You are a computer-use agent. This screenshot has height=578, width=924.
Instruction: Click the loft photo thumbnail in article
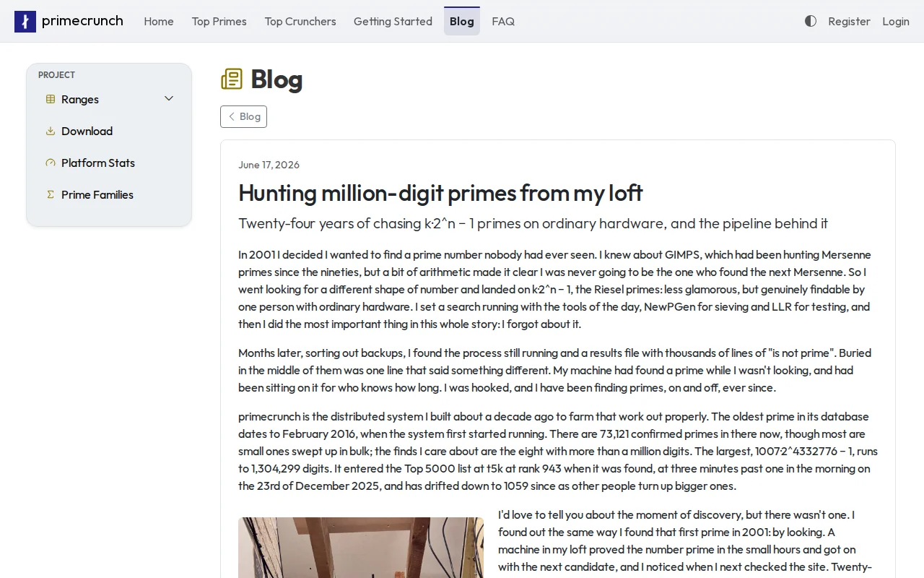pyautogui.click(x=361, y=548)
